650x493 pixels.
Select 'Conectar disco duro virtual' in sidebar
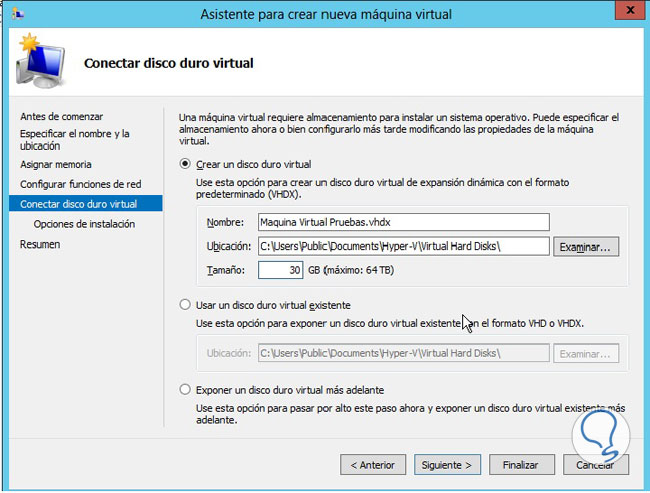pos(78,204)
